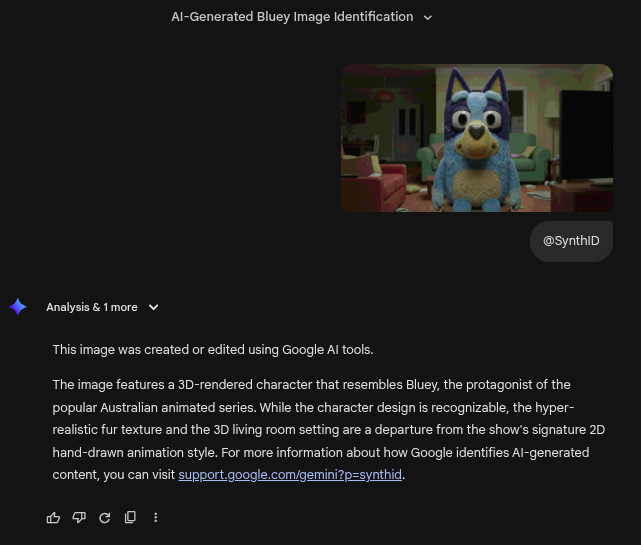Image resolution: width=641 pixels, height=545 pixels.
Task: Click the AI-Generated Bluey Image Identification title
Action: [291, 17]
